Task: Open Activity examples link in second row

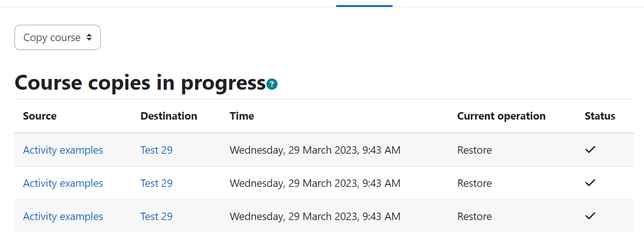Action: click(63, 183)
